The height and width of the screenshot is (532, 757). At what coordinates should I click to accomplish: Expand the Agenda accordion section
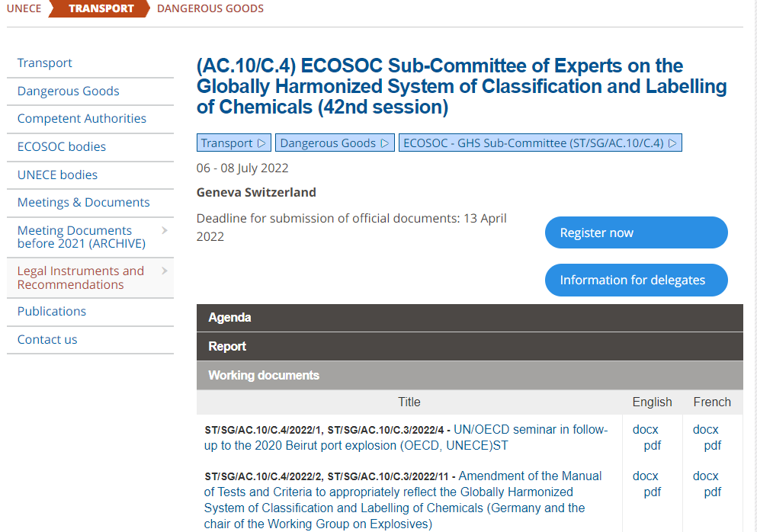(x=469, y=317)
